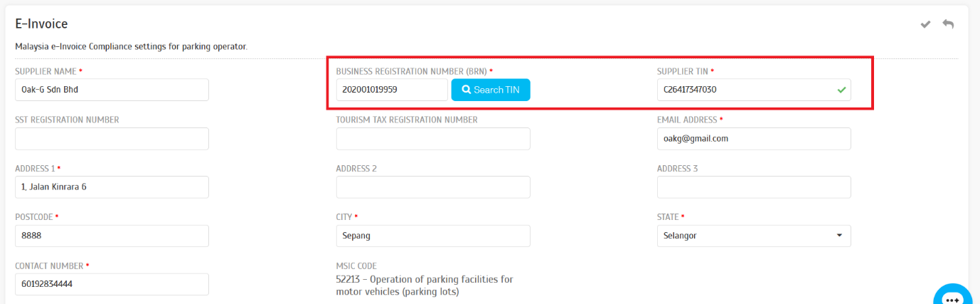Click the green TIN validation checkmark

[841, 90]
